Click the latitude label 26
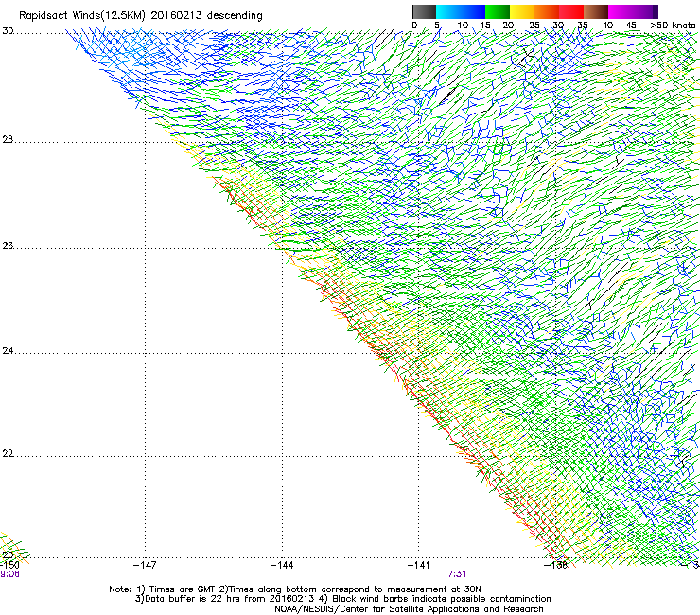This screenshot has width=700, height=615. click(8, 246)
